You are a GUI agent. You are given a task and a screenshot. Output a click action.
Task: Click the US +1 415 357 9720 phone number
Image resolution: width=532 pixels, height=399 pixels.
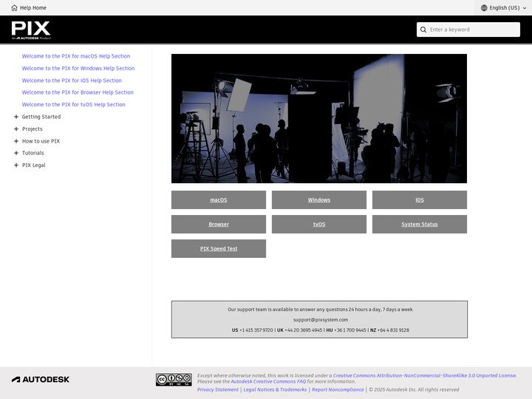(253, 330)
